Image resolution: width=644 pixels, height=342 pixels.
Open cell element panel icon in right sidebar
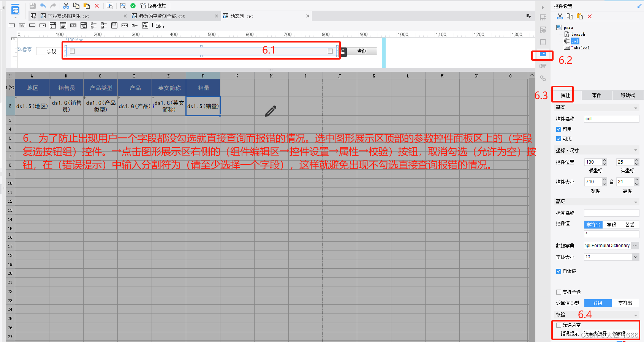543,17
